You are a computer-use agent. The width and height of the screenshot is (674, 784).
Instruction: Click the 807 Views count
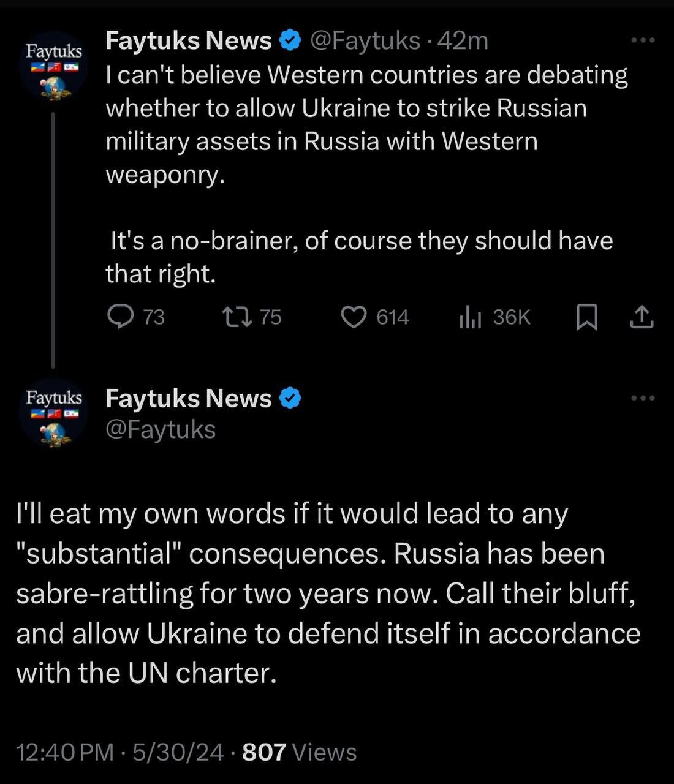tap(299, 752)
